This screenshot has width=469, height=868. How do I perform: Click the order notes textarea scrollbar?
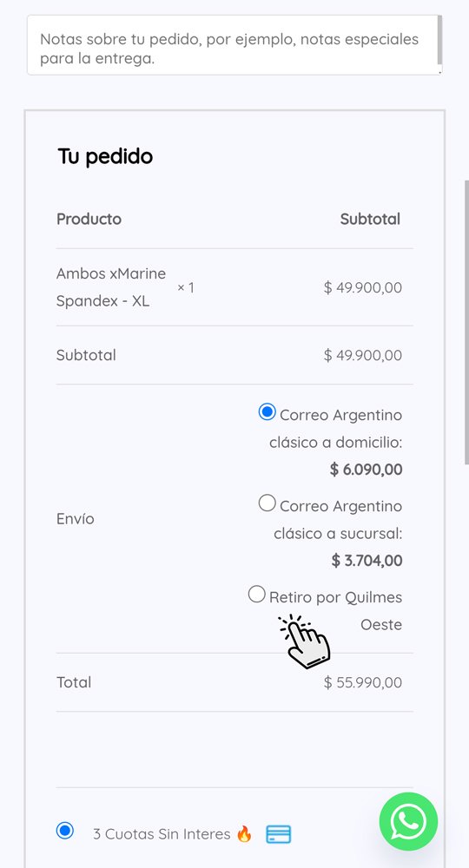coord(439,40)
